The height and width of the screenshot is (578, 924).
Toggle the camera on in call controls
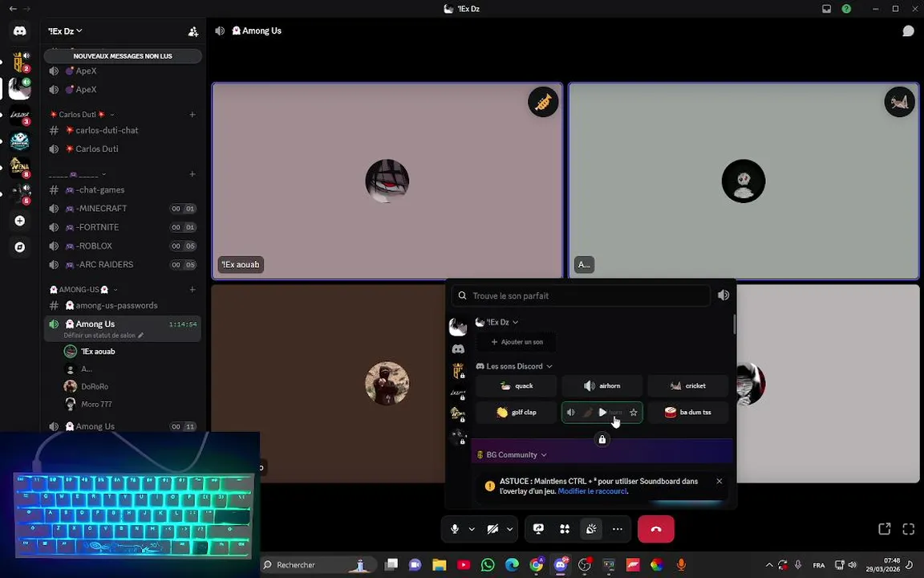[x=492, y=529]
